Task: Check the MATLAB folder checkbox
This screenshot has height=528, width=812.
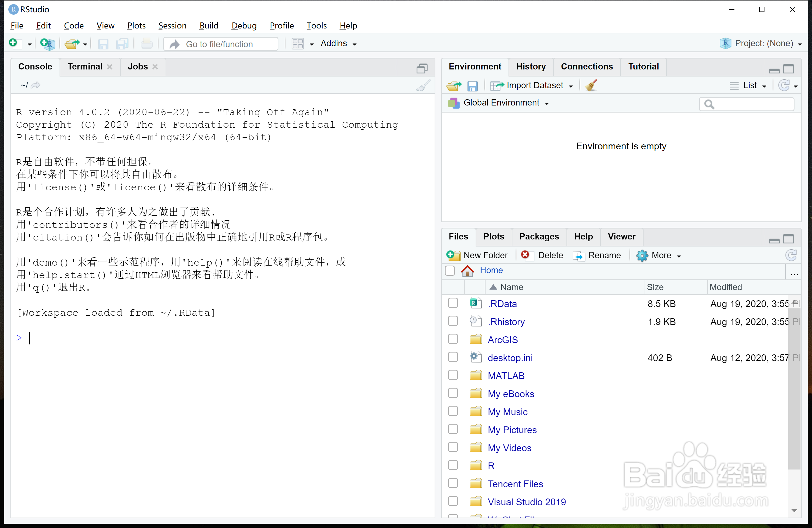Action: tap(453, 375)
